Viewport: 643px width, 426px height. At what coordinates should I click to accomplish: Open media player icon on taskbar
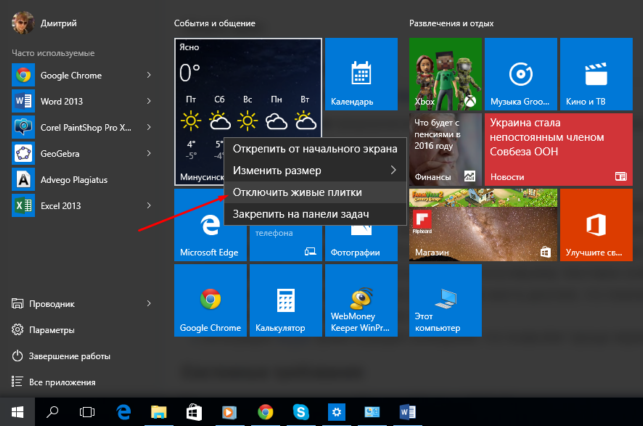pos(229,412)
